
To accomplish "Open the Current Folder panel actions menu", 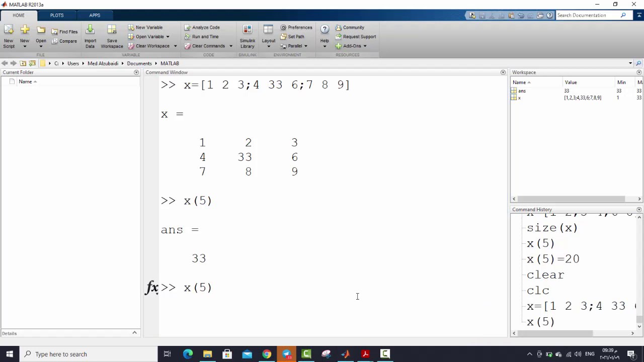I will coord(136,72).
